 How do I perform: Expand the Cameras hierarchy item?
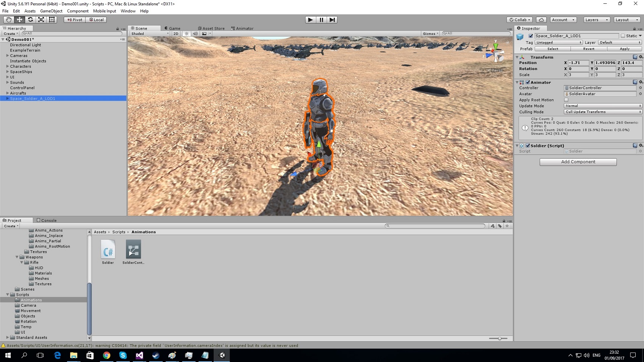[8, 56]
